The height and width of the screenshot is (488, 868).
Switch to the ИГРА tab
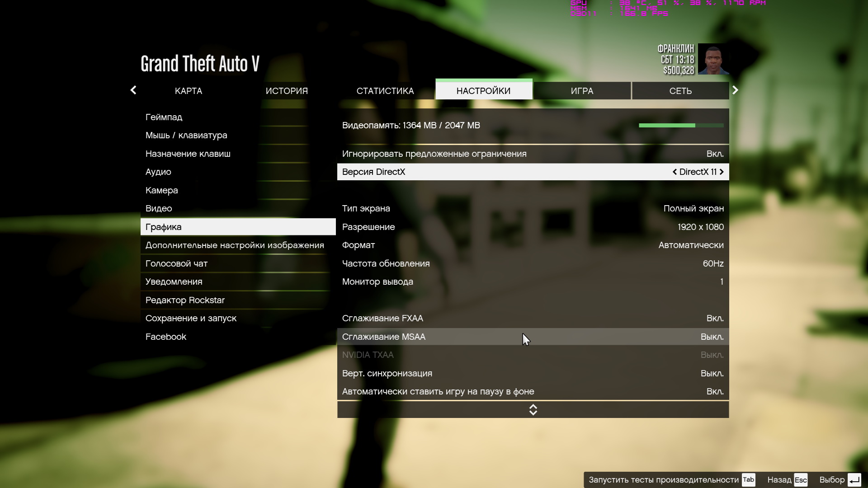click(582, 91)
